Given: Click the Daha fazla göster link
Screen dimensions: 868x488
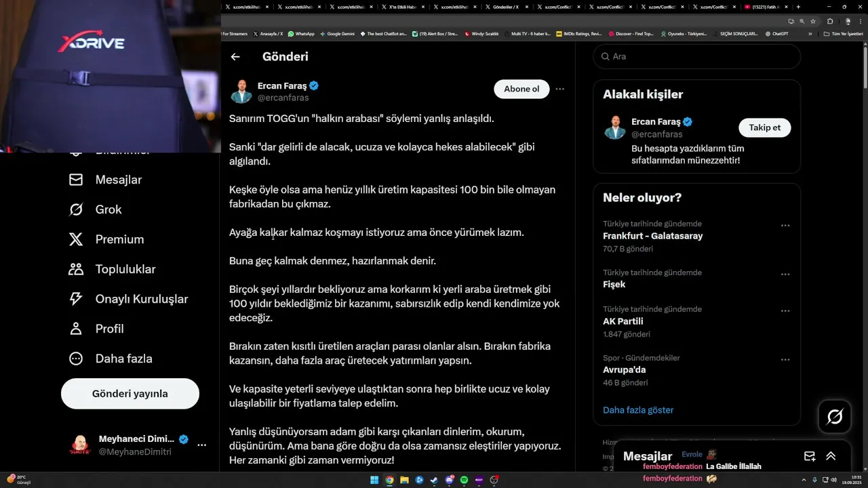Looking at the screenshot, I should click(638, 410).
